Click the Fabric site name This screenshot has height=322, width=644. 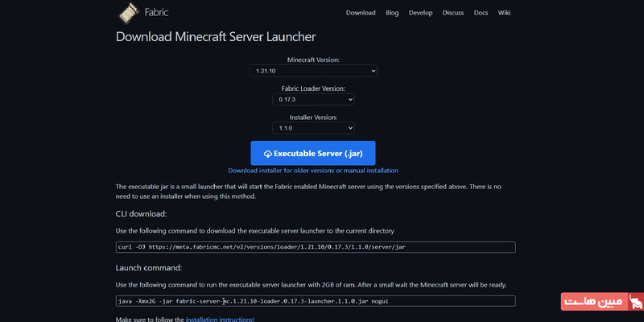[156, 12]
